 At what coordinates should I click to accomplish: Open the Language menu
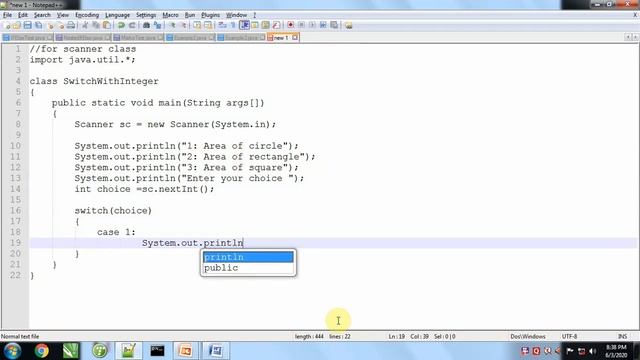[x=118, y=15]
